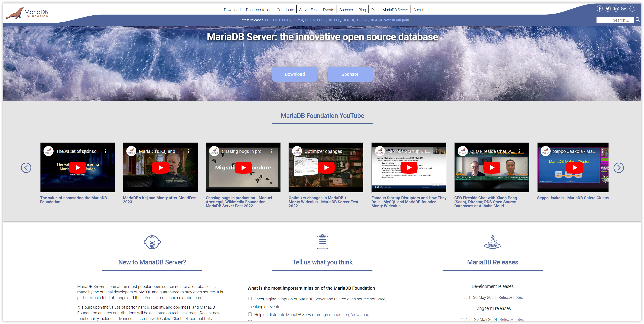
Task: Click the coffee cup icon above MariaDB Releases
Action: pyautogui.click(x=493, y=242)
